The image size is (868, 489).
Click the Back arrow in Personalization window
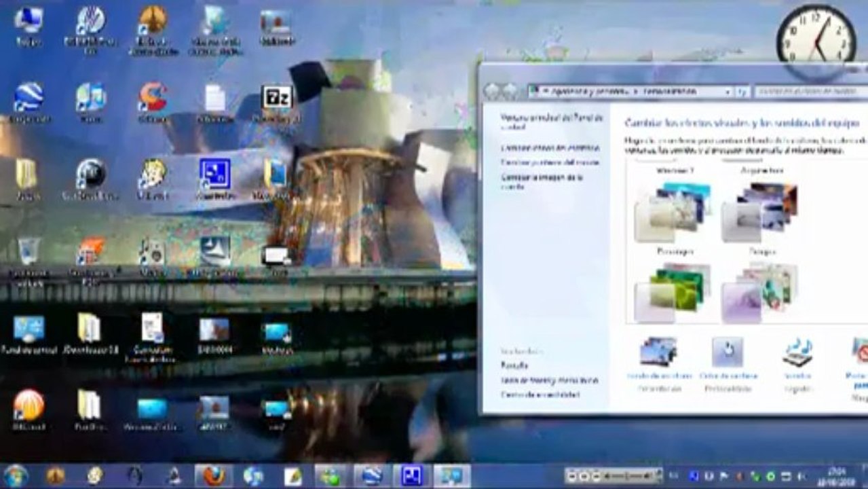click(492, 90)
